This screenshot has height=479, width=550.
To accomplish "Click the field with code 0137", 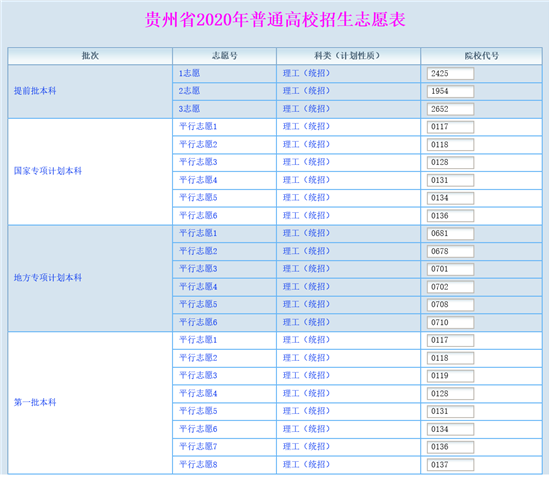I will pyautogui.click(x=450, y=465).
